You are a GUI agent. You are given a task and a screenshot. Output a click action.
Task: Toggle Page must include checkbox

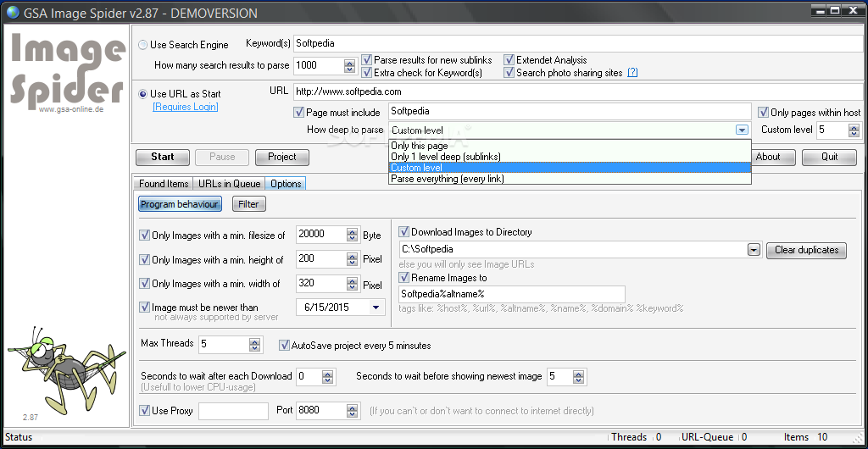pos(298,112)
